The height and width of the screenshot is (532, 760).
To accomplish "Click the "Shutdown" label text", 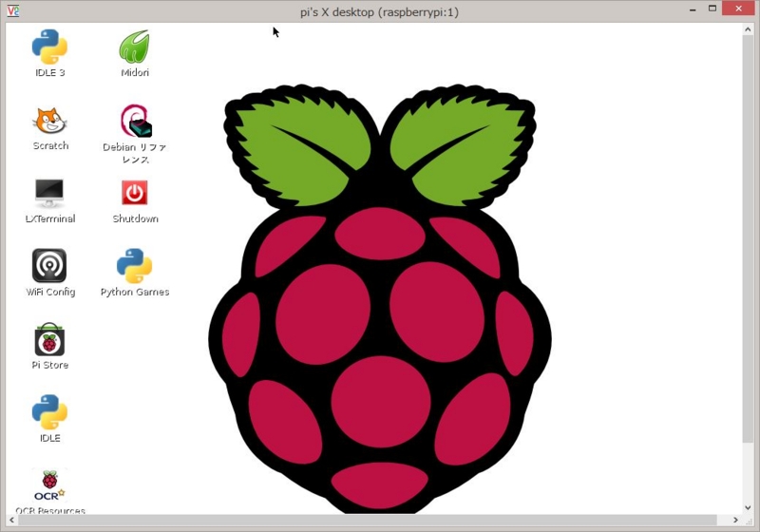I will [135, 218].
